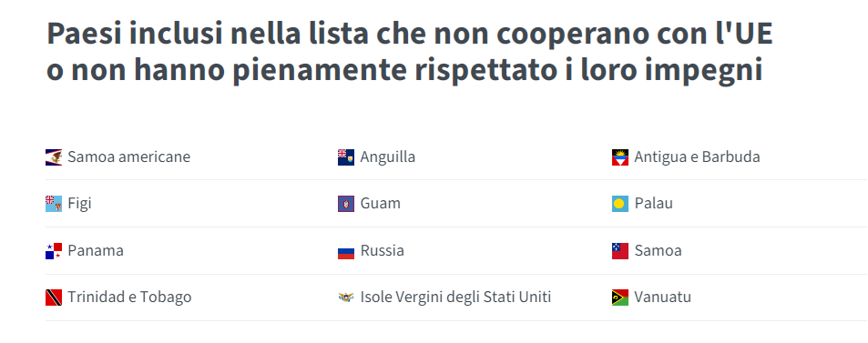868x343 pixels.
Task: Select the Palau country name
Action: coord(654,204)
